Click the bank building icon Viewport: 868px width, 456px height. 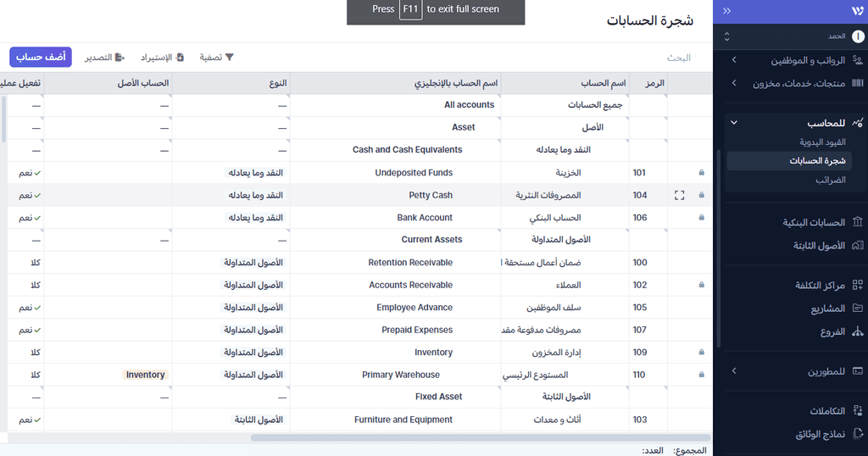[858, 222]
